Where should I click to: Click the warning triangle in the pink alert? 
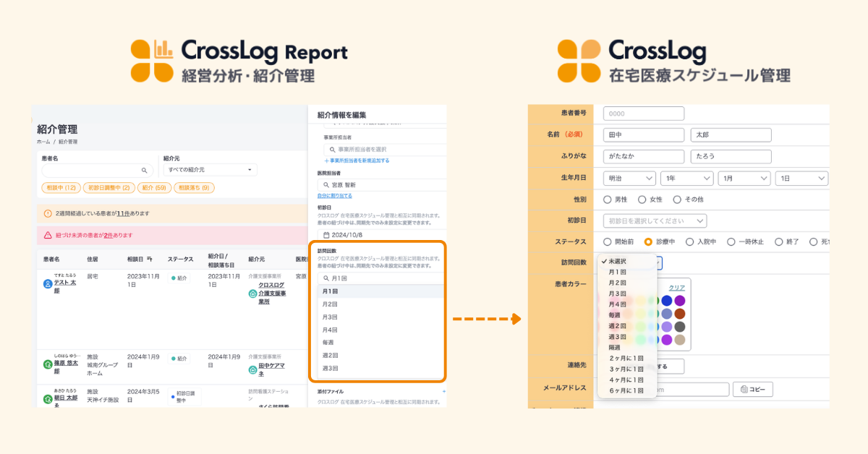pos(48,235)
